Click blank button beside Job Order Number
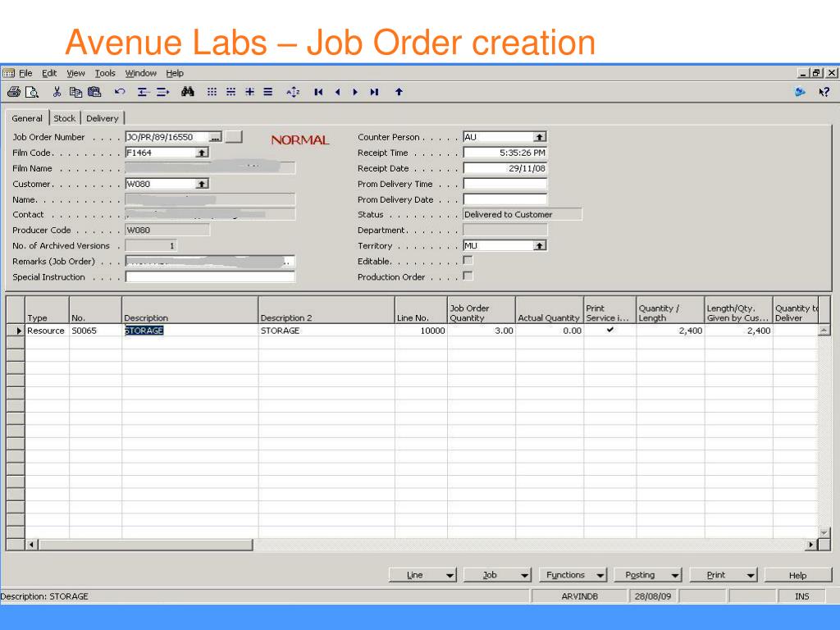The width and height of the screenshot is (840, 630). pyautogui.click(x=234, y=137)
